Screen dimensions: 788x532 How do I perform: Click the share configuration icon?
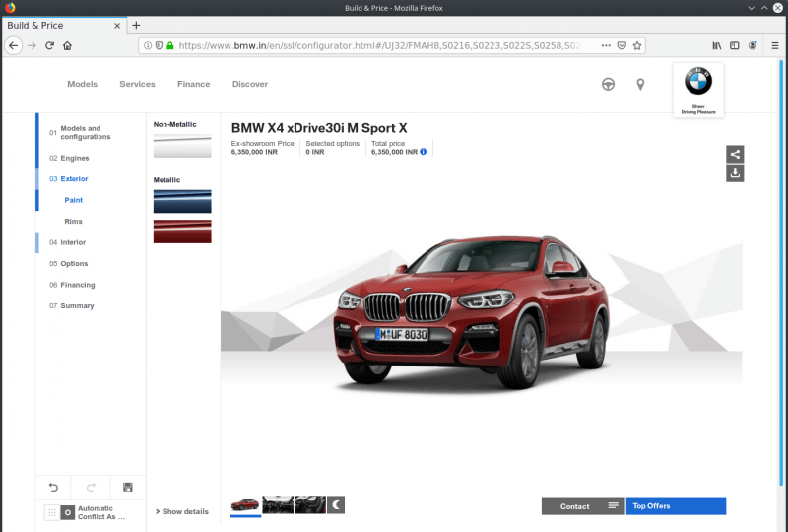(735, 154)
